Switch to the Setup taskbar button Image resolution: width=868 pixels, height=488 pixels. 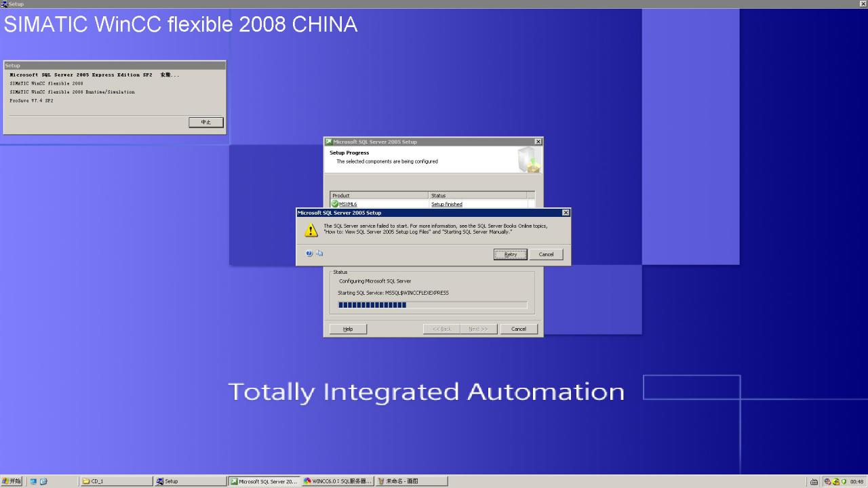191,481
